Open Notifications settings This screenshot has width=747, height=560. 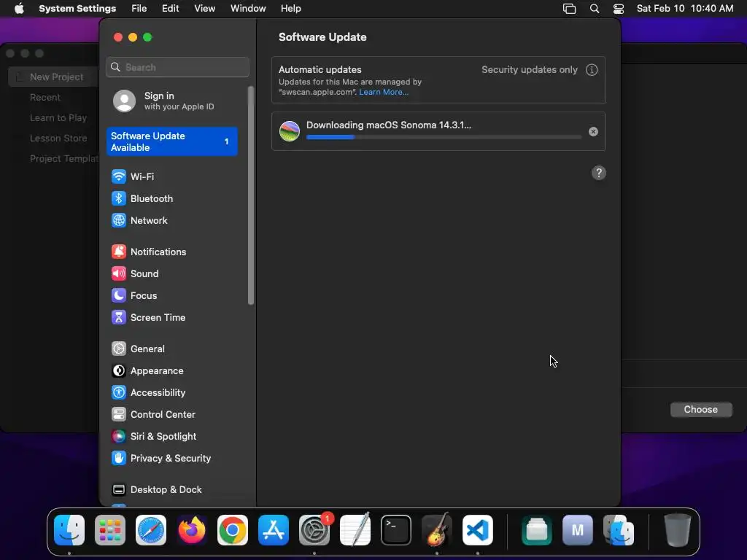click(172, 252)
